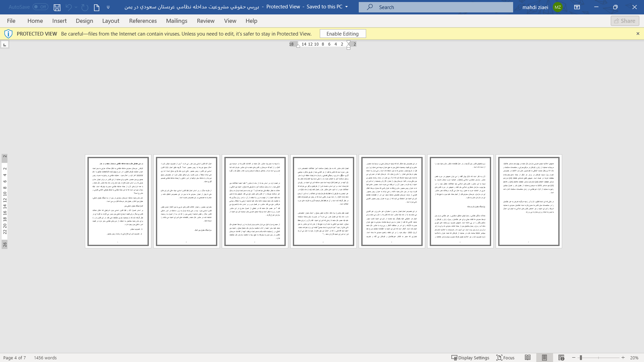Expand the Undo history dropdown arrow
644x362 pixels.
(x=76, y=7)
